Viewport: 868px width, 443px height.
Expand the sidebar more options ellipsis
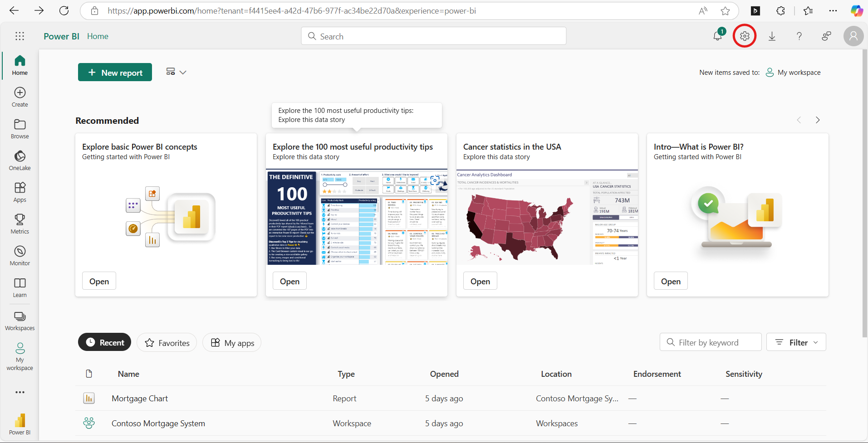click(20, 392)
